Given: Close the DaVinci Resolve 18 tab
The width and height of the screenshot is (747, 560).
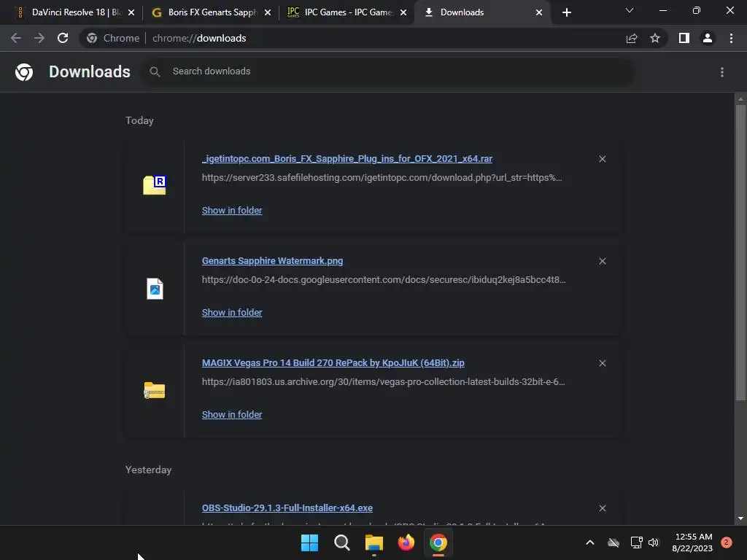Looking at the screenshot, I should 131,12.
